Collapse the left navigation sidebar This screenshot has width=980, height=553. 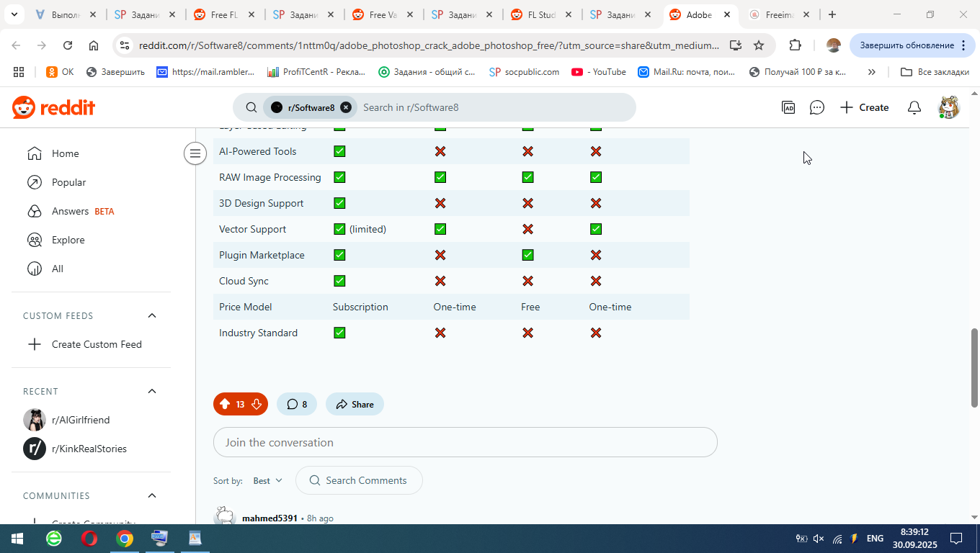(x=195, y=153)
